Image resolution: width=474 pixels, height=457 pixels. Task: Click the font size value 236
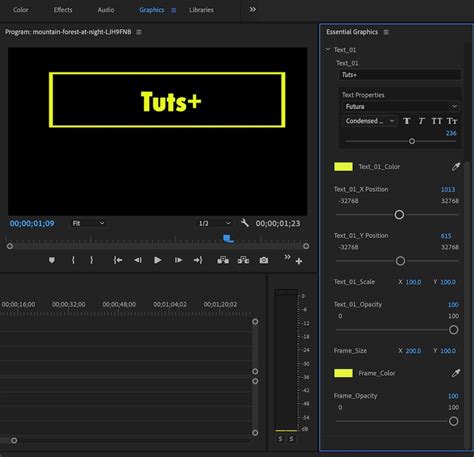451,133
